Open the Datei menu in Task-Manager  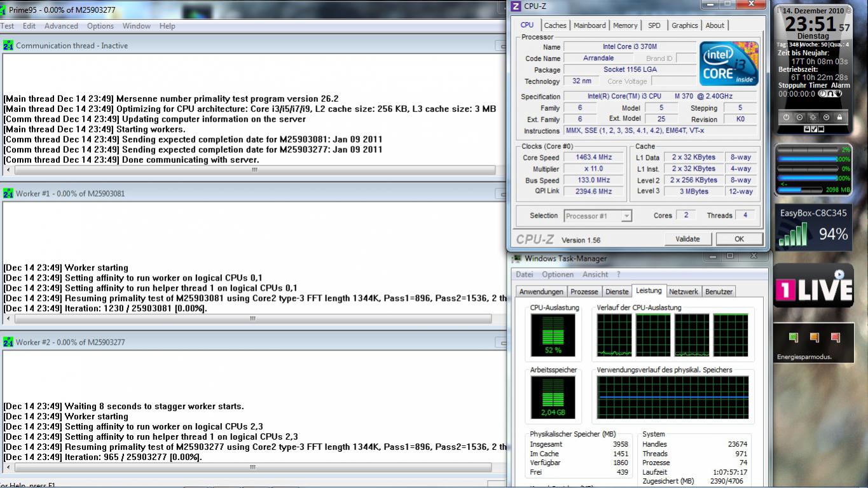click(x=525, y=275)
